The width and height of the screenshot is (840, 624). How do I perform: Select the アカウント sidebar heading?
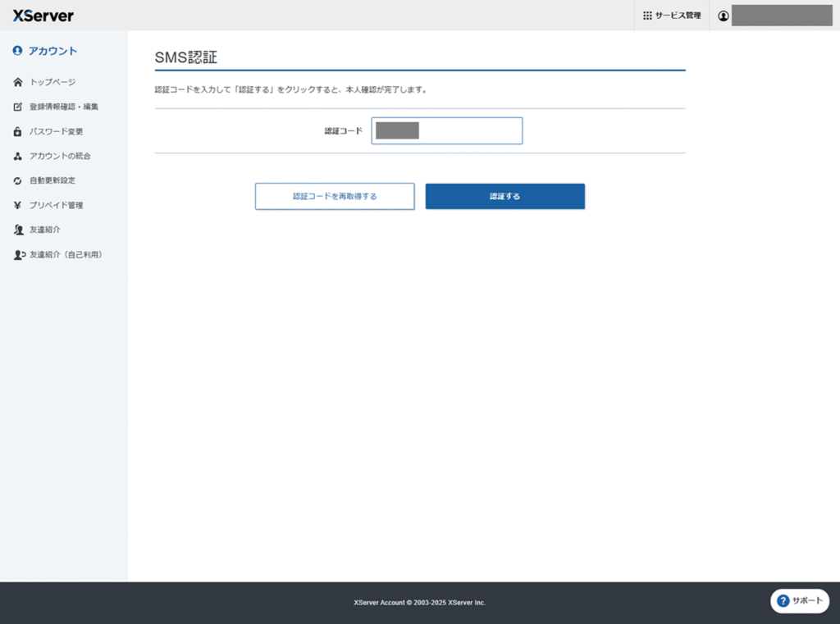(52, 51)
